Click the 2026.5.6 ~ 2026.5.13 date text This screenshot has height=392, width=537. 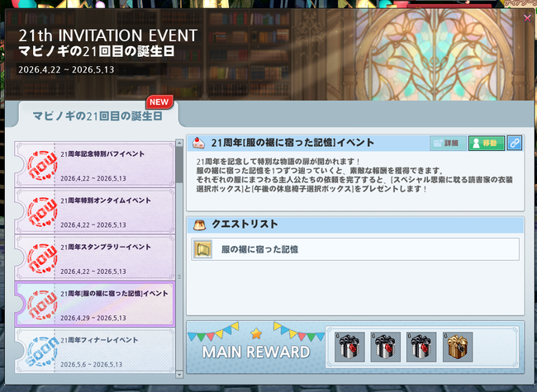(91, 364)
